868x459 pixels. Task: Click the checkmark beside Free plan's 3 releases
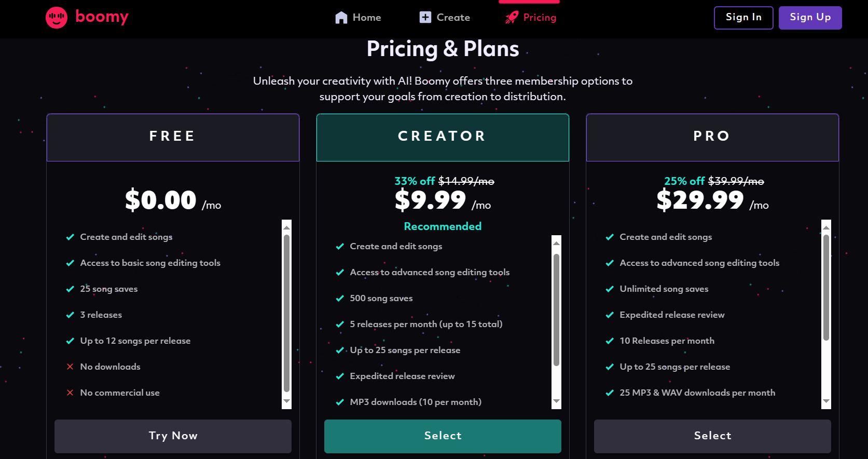pyautogui.click(x=70, y=315)
